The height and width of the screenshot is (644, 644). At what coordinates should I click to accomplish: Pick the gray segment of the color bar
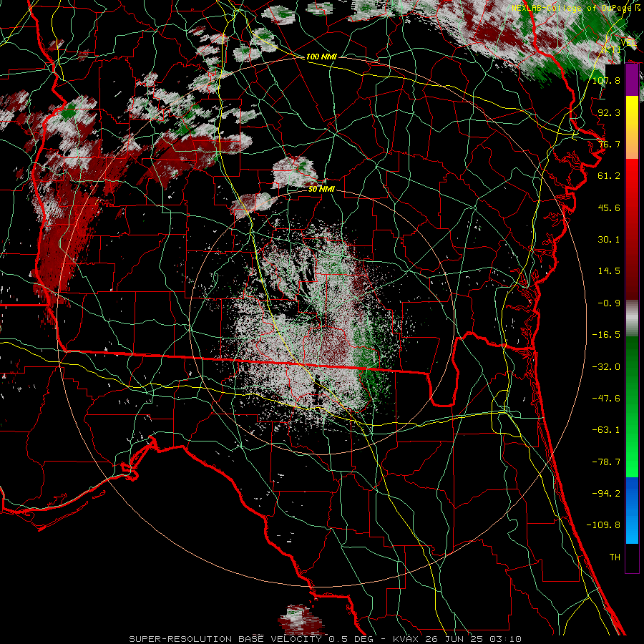click(x=632, y=318)
